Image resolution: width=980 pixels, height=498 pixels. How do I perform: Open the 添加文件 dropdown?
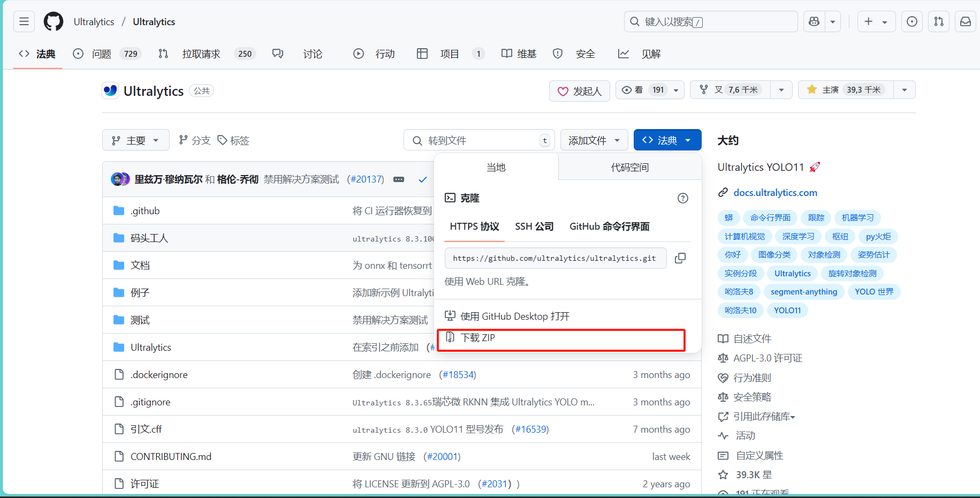(x=594, y=140)
